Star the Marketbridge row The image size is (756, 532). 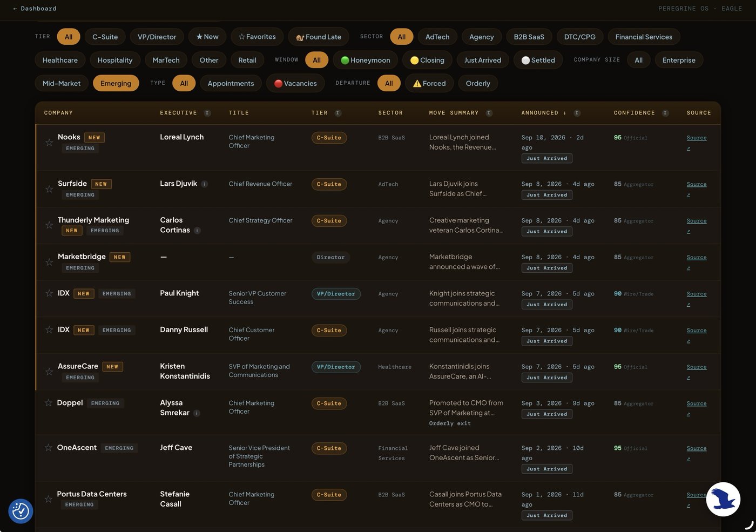tap(49, 262)
